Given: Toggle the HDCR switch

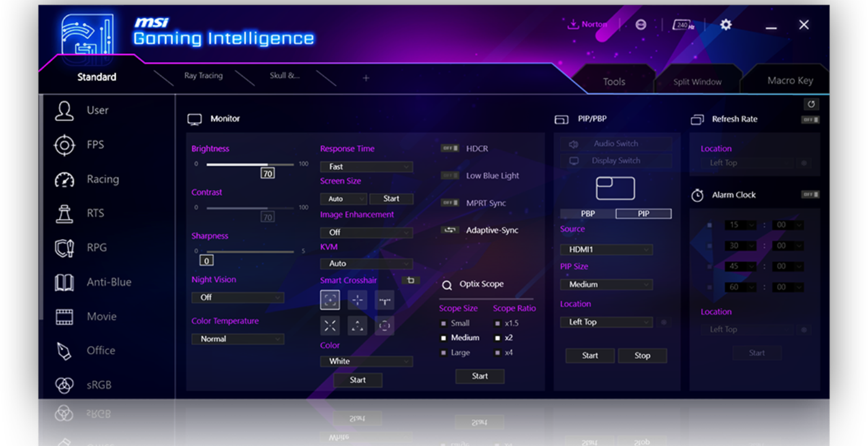Looking at the screenshot, I should click(x=449, y=149).
